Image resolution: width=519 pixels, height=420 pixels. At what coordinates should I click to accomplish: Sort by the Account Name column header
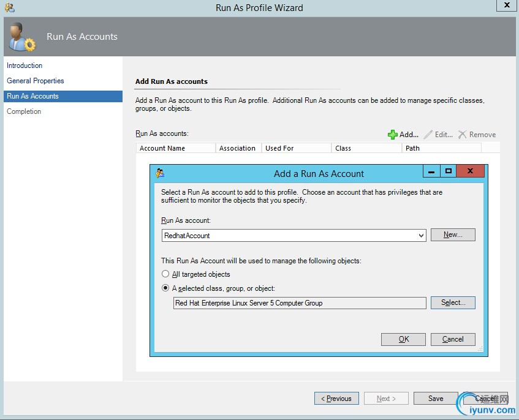click(x=176, y=148)
